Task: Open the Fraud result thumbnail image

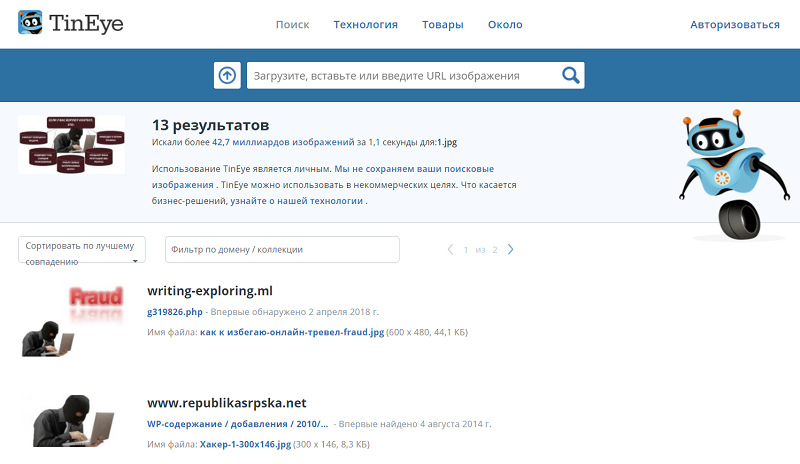Action: click(x=72, y=321)
